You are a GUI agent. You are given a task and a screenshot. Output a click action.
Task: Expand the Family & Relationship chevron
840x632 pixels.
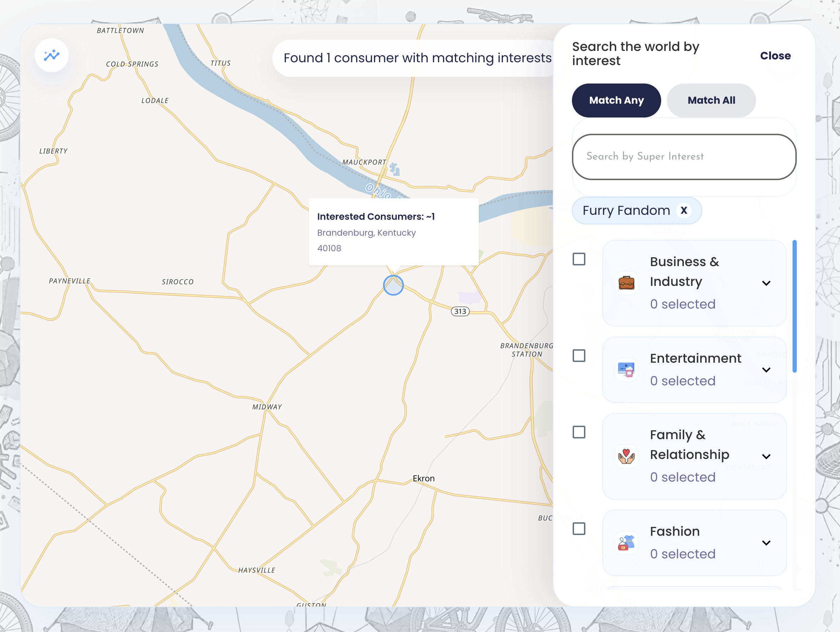[766, 456]
